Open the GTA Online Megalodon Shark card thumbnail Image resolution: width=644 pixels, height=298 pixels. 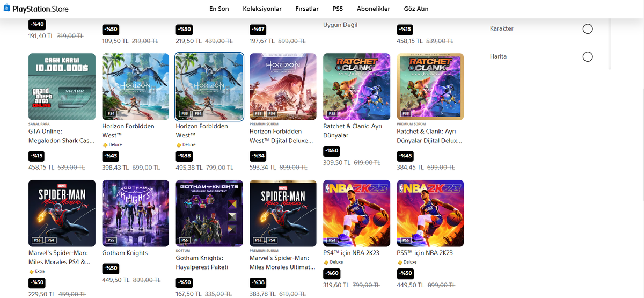(x=62, y=86)
